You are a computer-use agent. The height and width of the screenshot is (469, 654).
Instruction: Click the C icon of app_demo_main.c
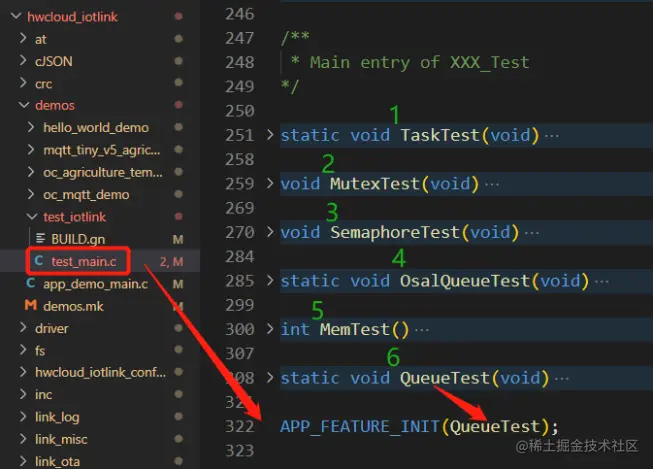30,283
